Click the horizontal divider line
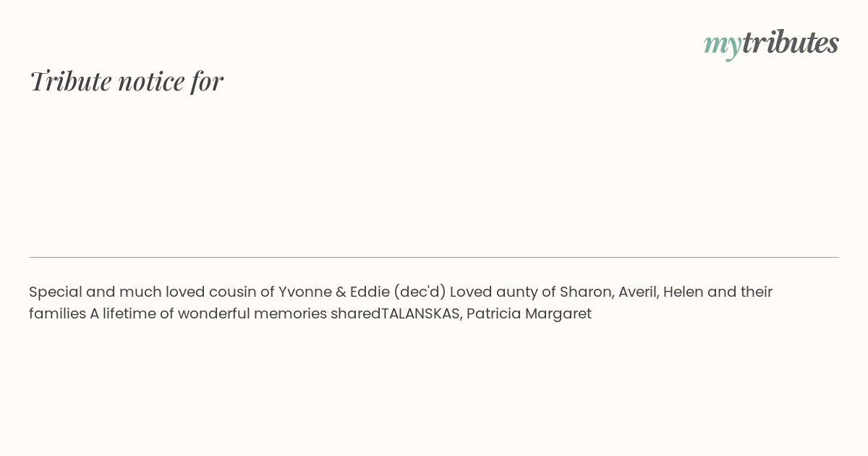 [434, 257]
